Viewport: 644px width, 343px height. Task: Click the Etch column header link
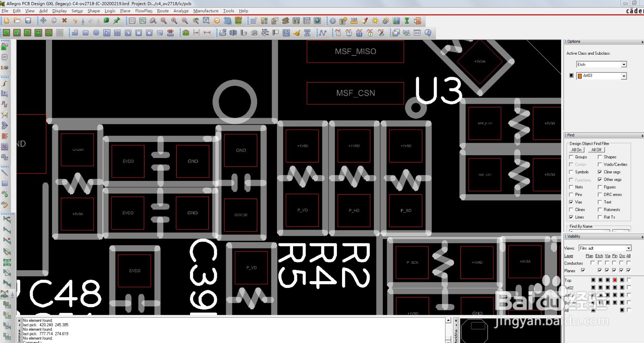[x=599, y=256]
